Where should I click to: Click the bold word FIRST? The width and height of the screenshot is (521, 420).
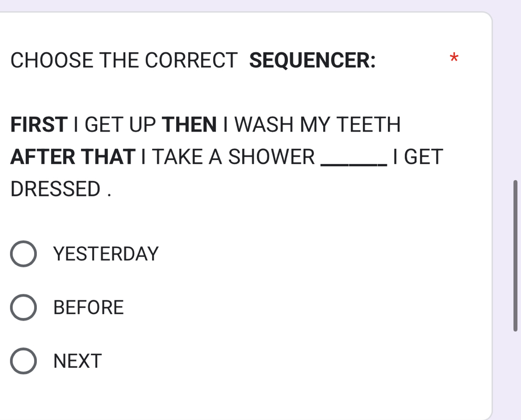pos(39,125)
